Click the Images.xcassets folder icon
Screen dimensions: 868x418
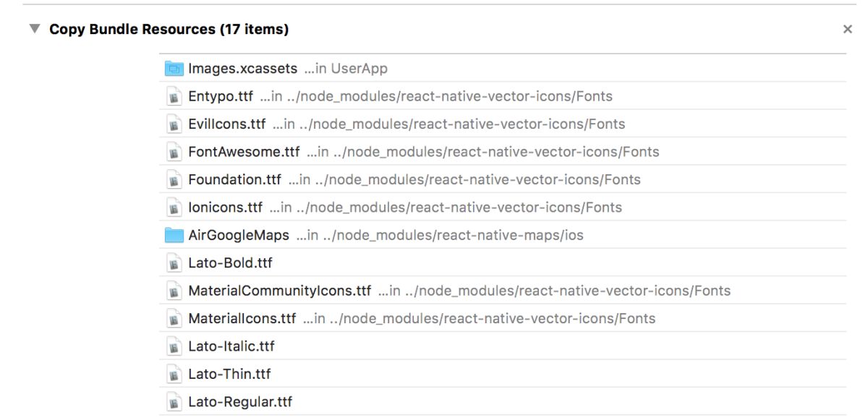point(174,69)
